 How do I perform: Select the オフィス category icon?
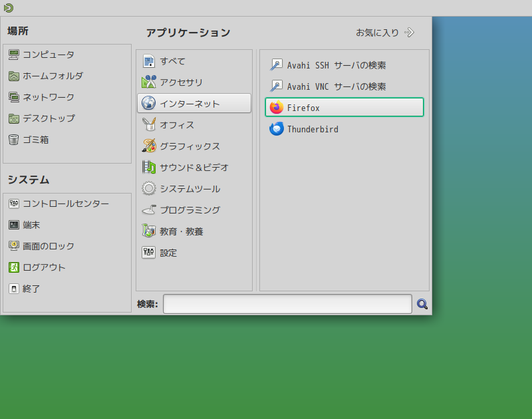tap(148, 124)
